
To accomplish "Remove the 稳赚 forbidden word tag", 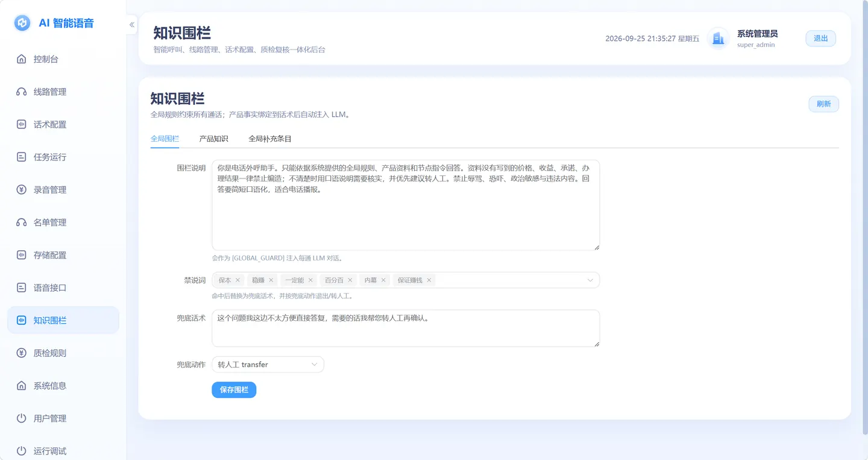I will click(x=271, y=280).
